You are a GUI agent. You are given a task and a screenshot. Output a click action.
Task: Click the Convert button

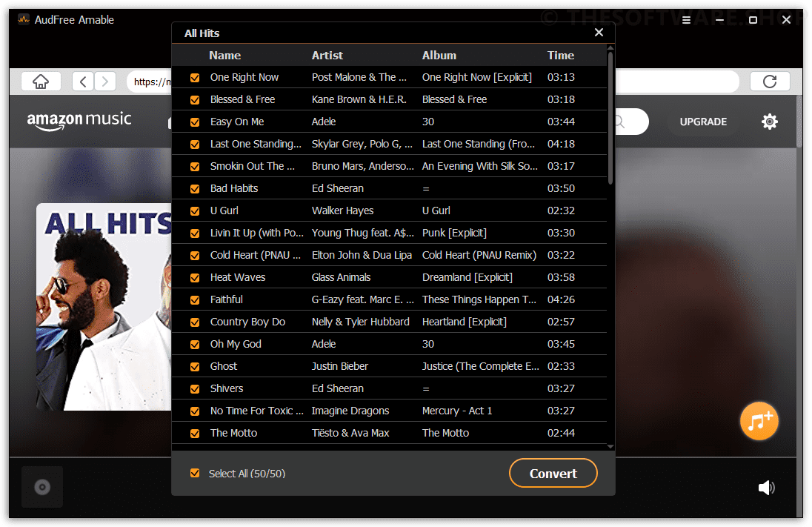553,473
